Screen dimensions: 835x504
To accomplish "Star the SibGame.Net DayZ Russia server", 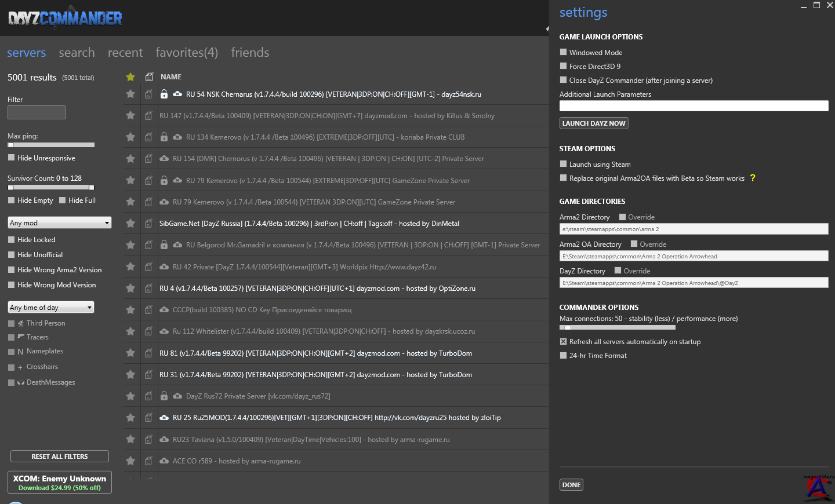I will click(130, 223).
